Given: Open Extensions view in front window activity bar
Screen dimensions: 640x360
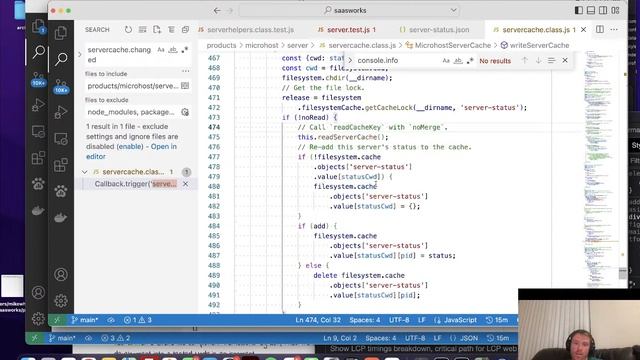Looking at the screenshot, I should [61, 165].
